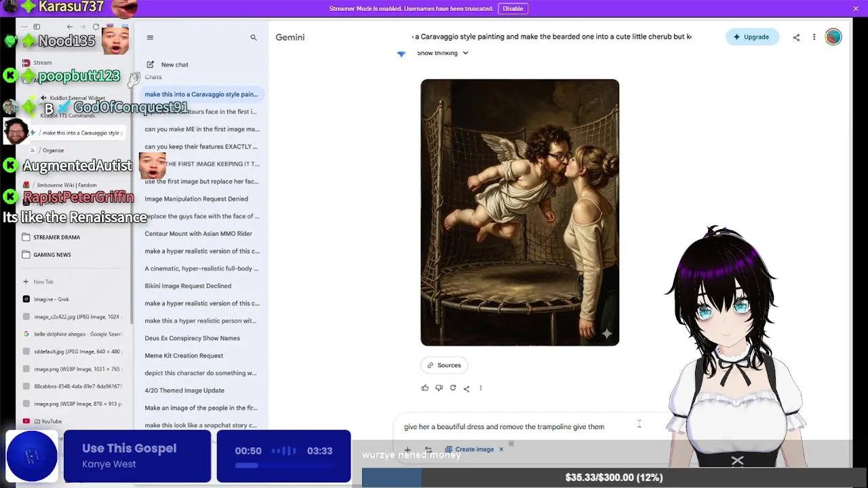Screen dimensions: 868x488
Task: Click the generated image sparkle watermark icon
Action: click(606, 333)
